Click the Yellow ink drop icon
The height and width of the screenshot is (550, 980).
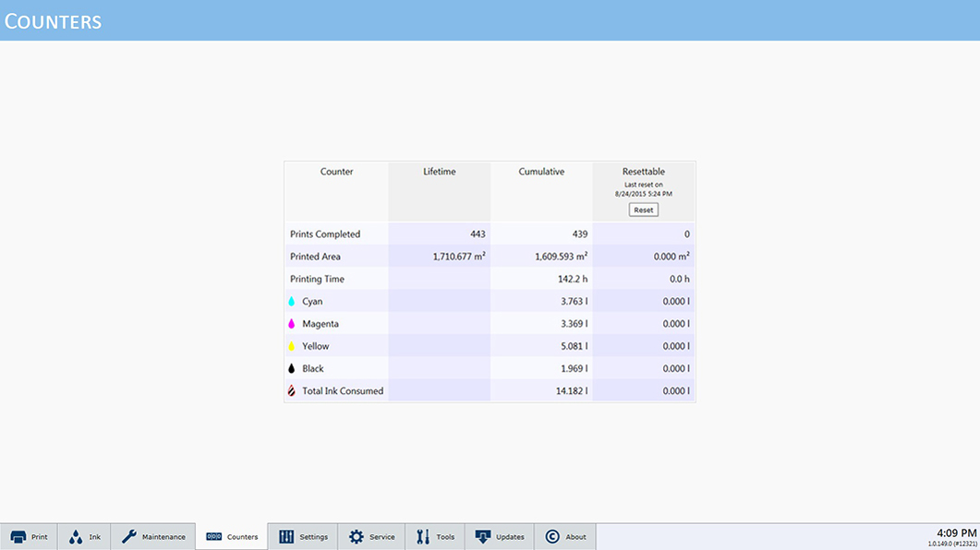(x=292, y=346)
